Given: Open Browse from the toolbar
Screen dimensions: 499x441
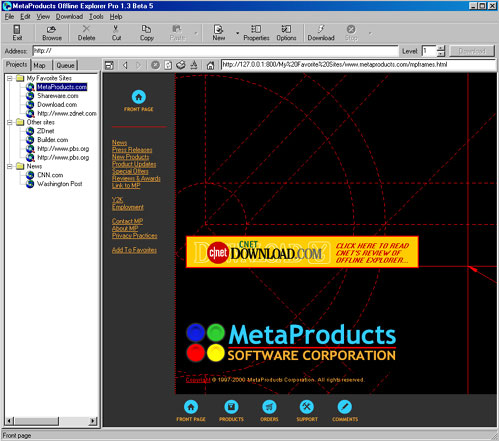Looking at the screenshot, I should 52,33.
